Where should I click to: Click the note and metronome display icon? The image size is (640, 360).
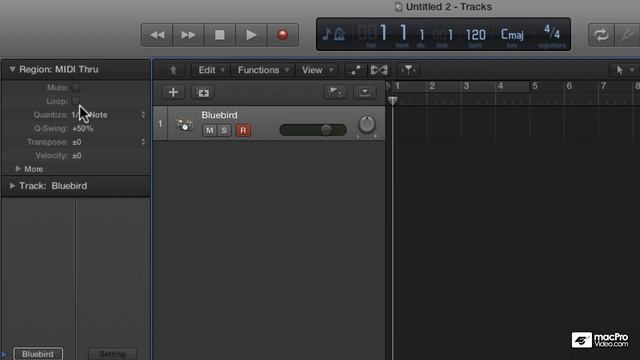[x=333, y=34]
